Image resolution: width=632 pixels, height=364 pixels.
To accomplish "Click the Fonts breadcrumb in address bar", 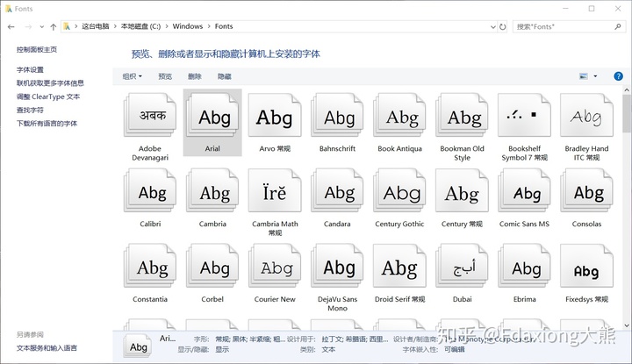I will coord(224,26).
